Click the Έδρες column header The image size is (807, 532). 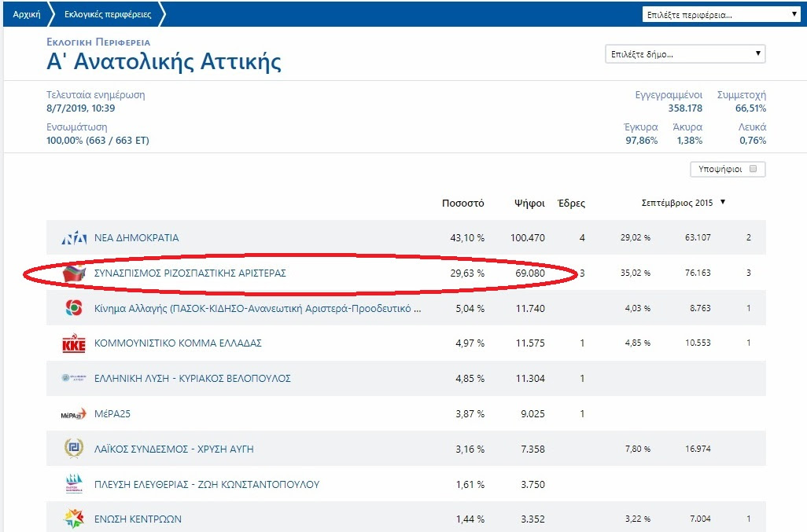click(571, 204)
